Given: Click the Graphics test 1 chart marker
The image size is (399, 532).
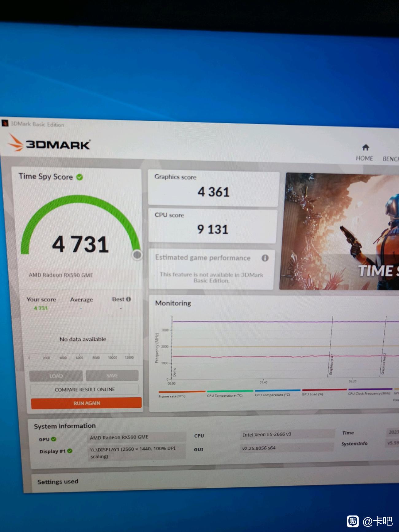Looking at the screenshot, I should pos(331,364).
